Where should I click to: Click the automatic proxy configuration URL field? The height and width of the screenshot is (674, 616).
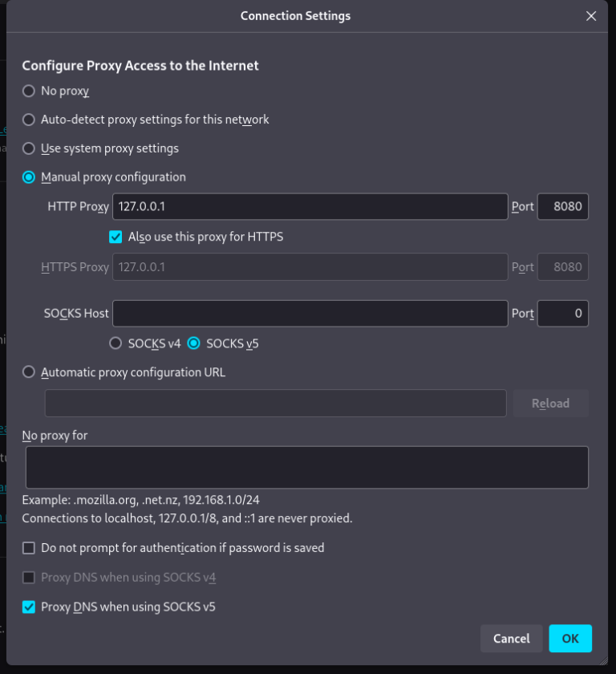pos(275,403)
